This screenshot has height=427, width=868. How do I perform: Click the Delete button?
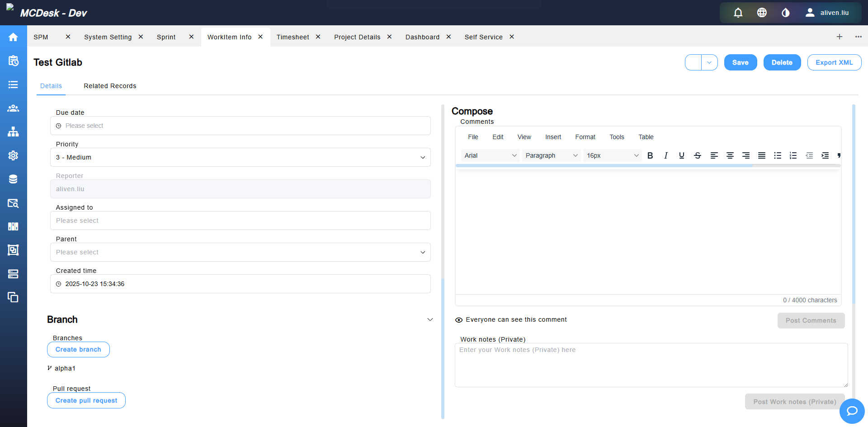782,62
